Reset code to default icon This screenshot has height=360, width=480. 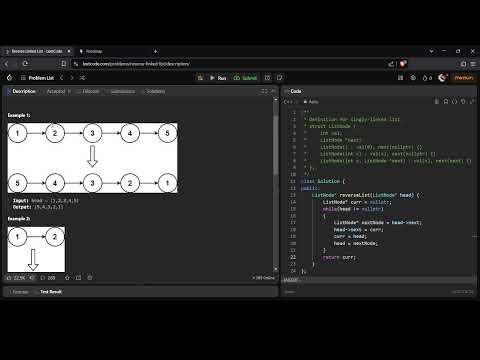[x=463, y=101]
